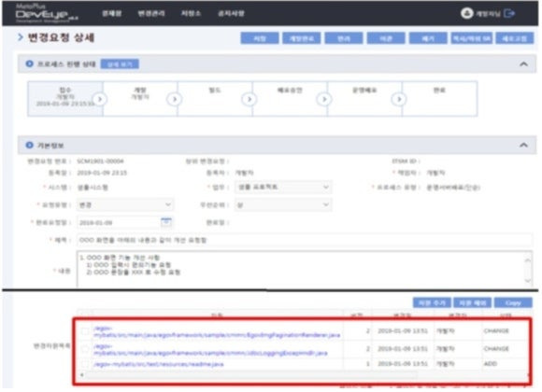Screen dimensions: 542x392
Task: Click the bullet icon beside 기본정보
Action: [29, 145]
